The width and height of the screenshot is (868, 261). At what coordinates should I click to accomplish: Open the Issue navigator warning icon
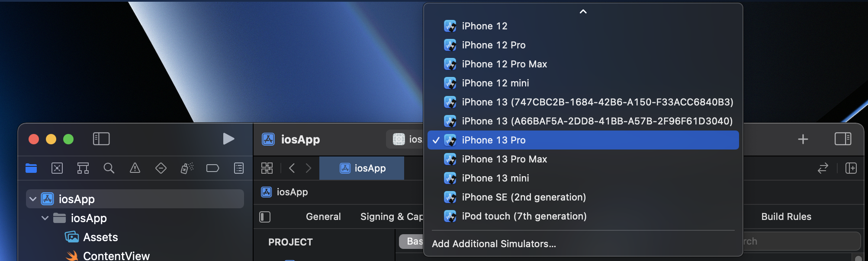coord(135,168)
